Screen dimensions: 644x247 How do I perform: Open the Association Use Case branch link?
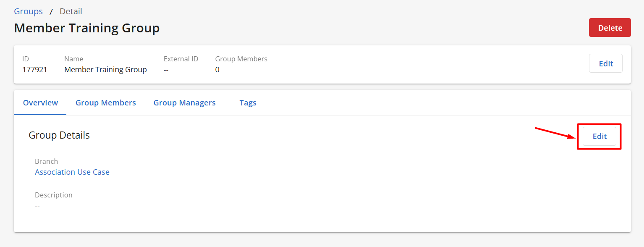(72, 172)
